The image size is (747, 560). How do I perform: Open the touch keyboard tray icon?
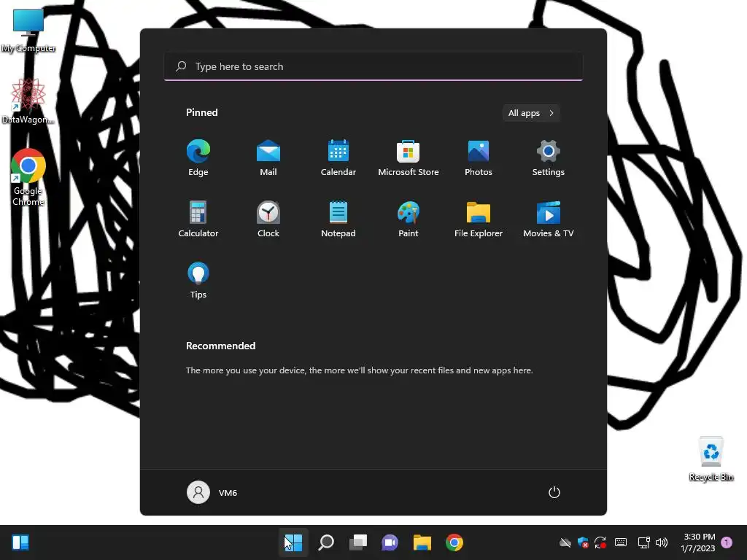pos(621,542)
